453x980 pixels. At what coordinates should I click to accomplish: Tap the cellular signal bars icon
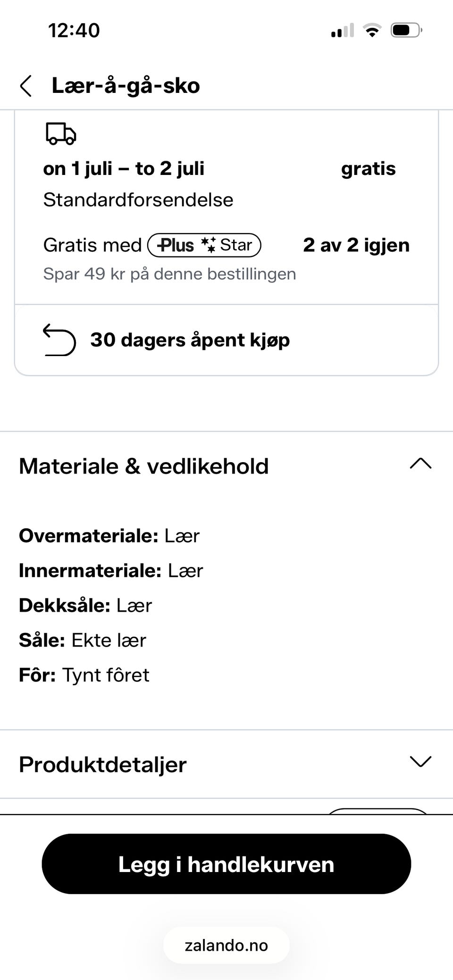pos(343,31)
